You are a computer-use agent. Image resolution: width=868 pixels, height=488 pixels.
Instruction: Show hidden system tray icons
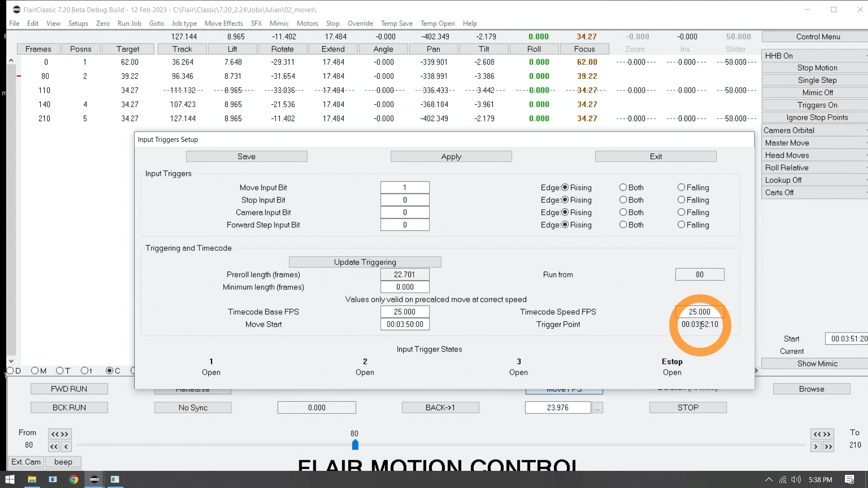pyautogui.click(x=769, y=479)
